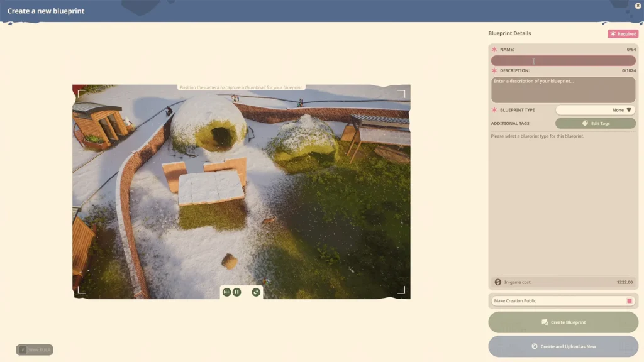Image resolution: width=644 pixels, height=362 pixels.
Task: Click the blueprint thumbnail camera preview
Action: coord(241,192)
